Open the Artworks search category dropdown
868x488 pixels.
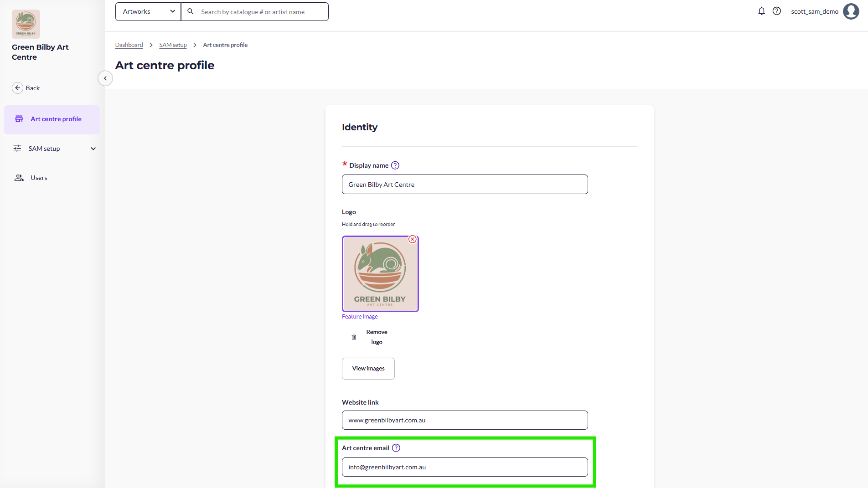148,12
